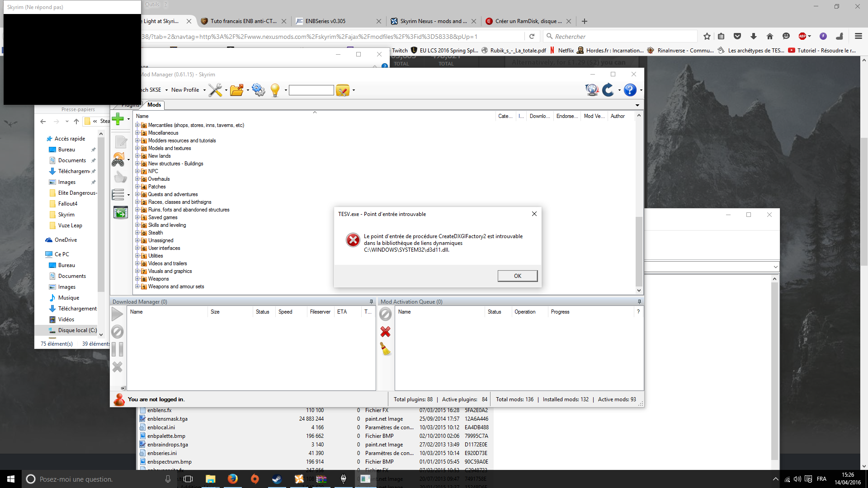Image resolution: width=868 pixels, height=488 pixels.
Task: Open Steam from the Windows taskbar
Action: coord(277,479)
